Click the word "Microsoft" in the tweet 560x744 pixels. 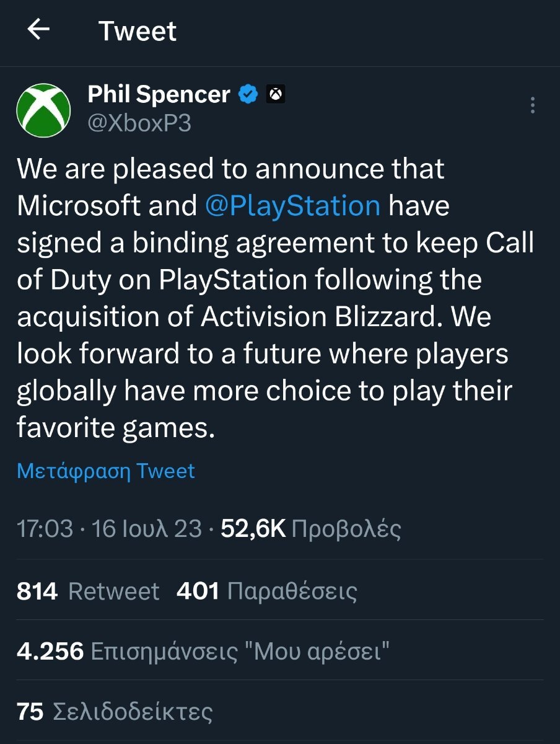click(x=79, y=206)
